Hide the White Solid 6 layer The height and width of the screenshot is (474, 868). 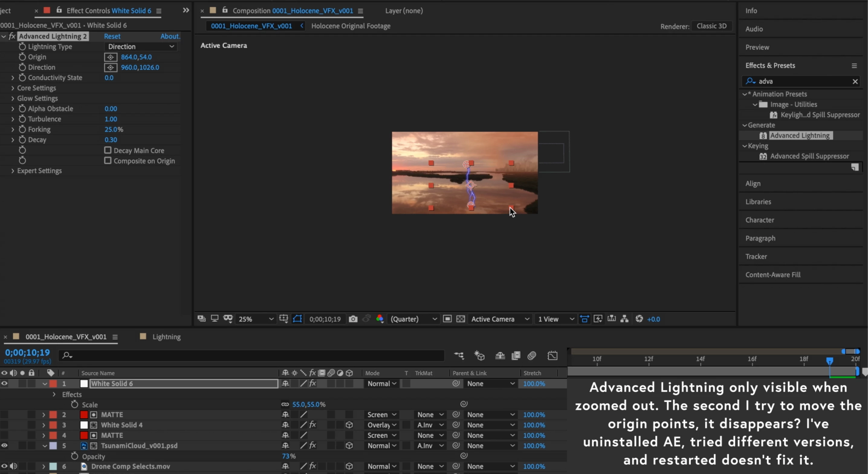[x=4, y=383]
